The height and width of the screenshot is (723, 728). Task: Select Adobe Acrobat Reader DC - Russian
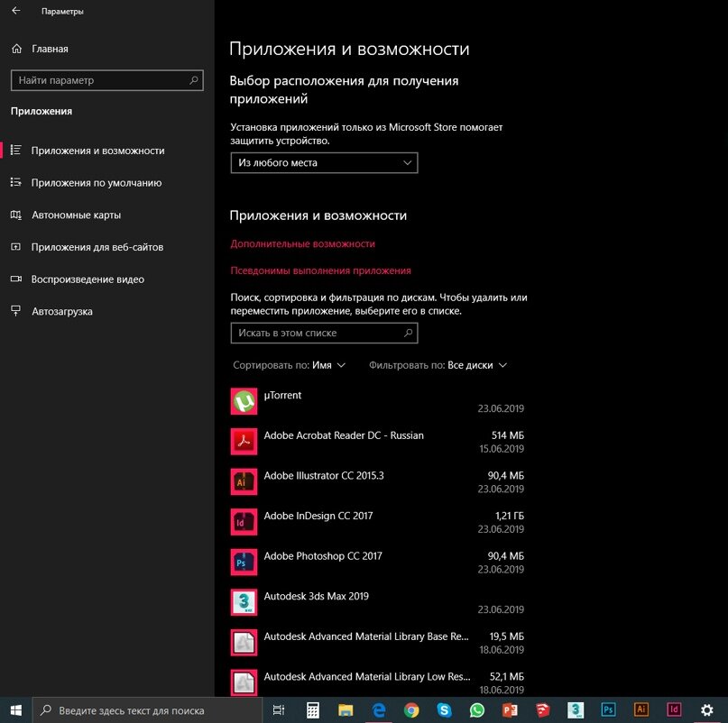[344, 435]
